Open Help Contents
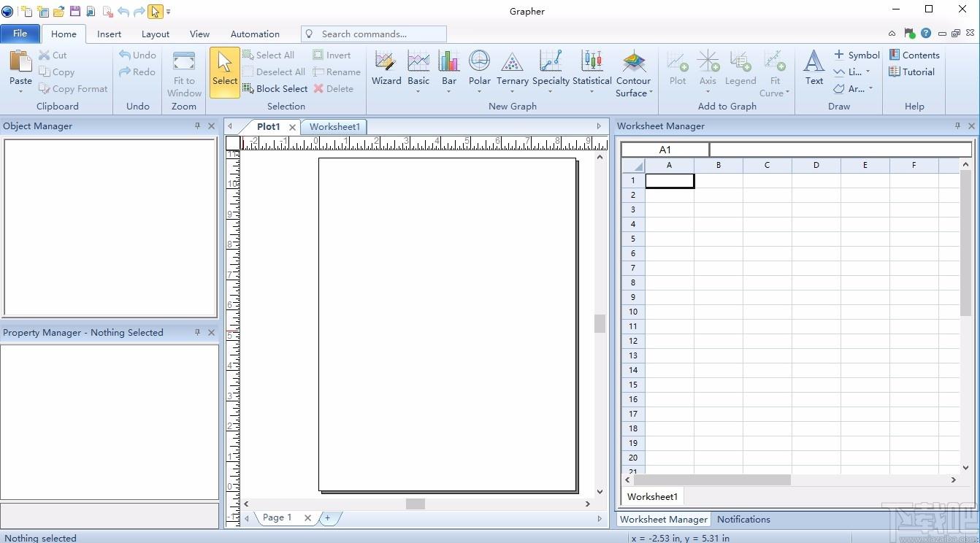 pos(914,55)
